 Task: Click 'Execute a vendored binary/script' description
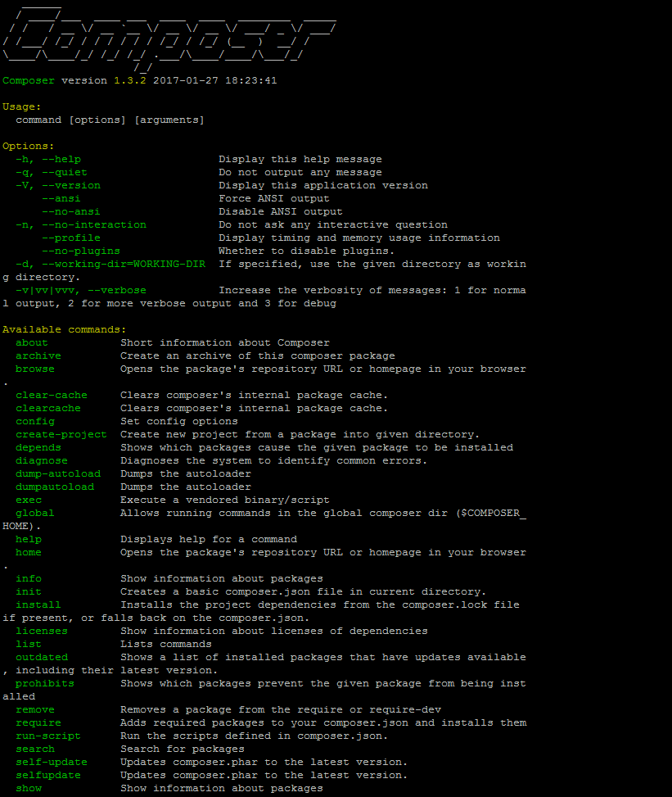pyautogui.click(x=225, y=500)
